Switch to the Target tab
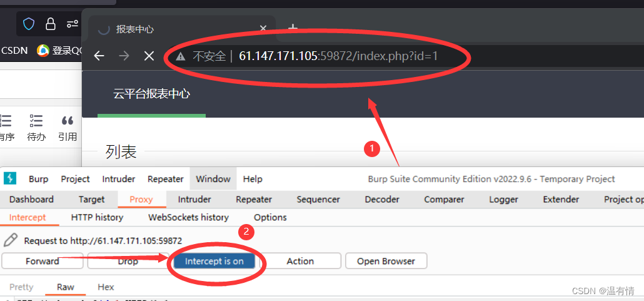The height and width of the screenshot is (301, 644). 91,200
